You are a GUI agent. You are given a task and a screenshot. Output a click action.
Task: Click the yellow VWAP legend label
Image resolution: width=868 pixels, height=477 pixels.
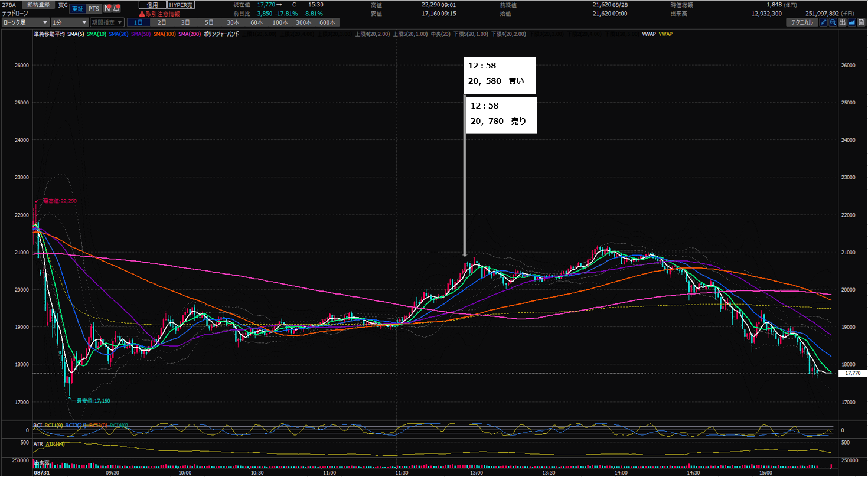(665, 34)
